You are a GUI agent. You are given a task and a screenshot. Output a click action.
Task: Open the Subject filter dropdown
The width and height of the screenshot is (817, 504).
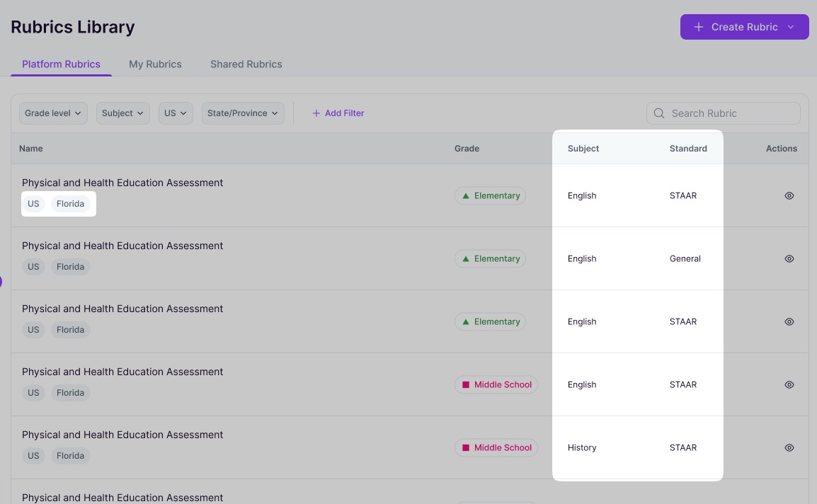click(123, 113)
